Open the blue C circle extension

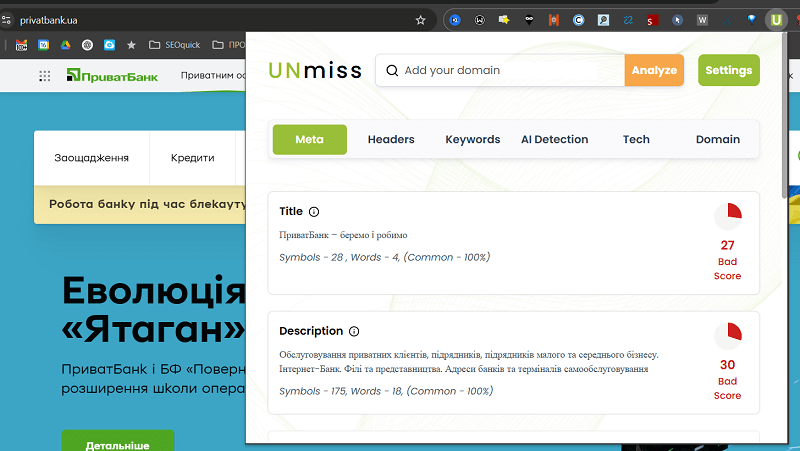tap(578, 20)
